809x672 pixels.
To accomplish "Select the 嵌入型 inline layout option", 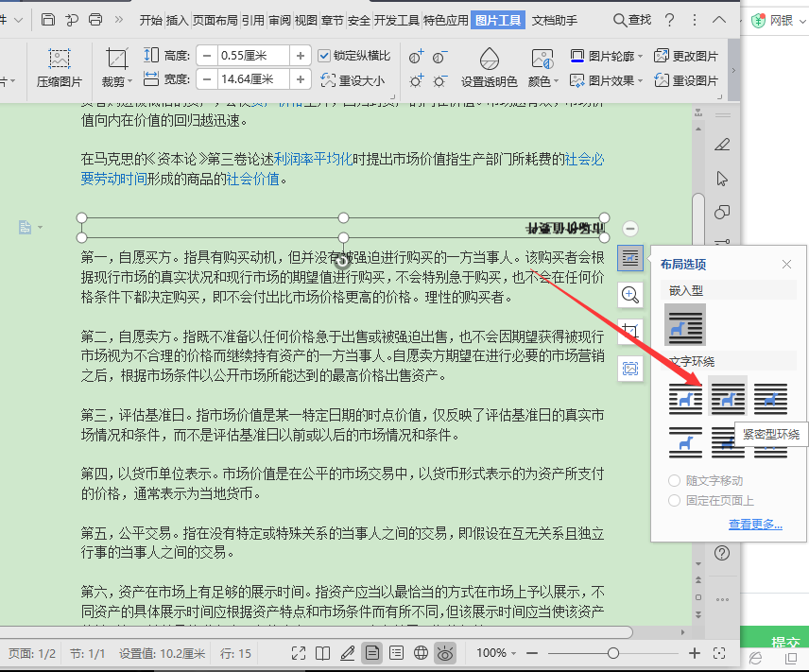I will point(684,324).
